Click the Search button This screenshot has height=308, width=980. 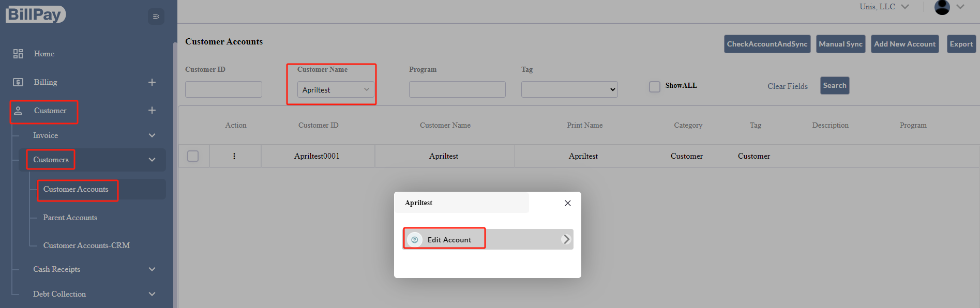tap(834, 86)
